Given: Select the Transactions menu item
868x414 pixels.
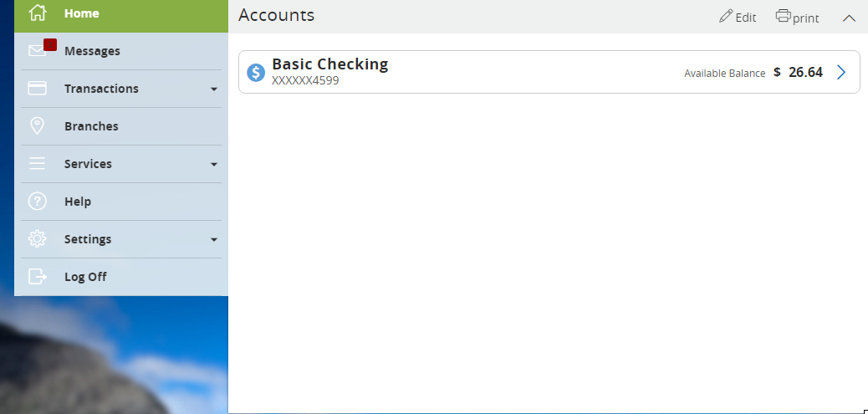Looking at the screenshot, I should 121,89.
